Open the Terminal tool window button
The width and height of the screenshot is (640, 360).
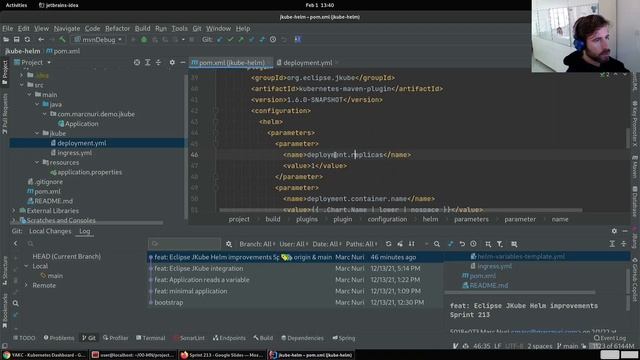click(x=151, y=338)
